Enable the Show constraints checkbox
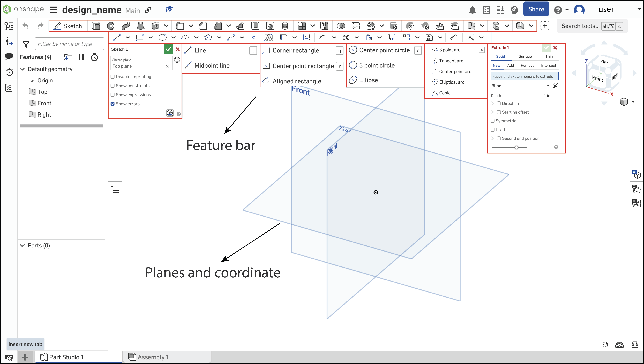The image size is (644, 364). coord(112,86)
